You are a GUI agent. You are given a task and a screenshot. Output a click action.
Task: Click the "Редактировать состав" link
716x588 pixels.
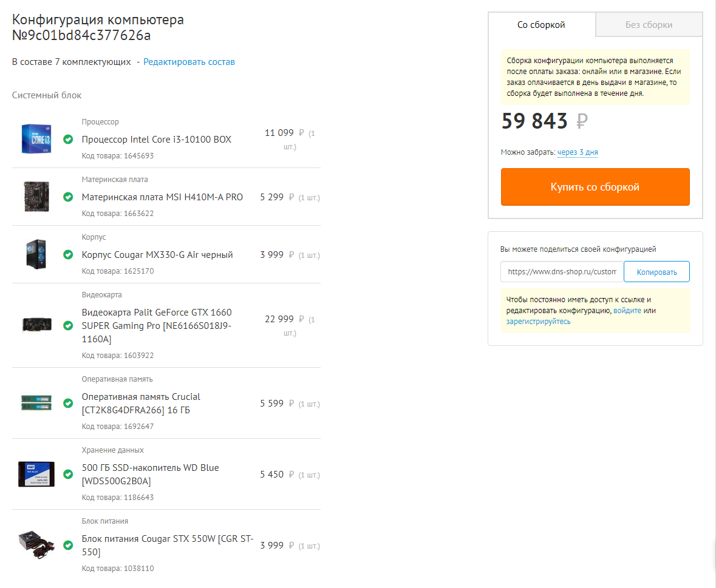pos(189,62)
